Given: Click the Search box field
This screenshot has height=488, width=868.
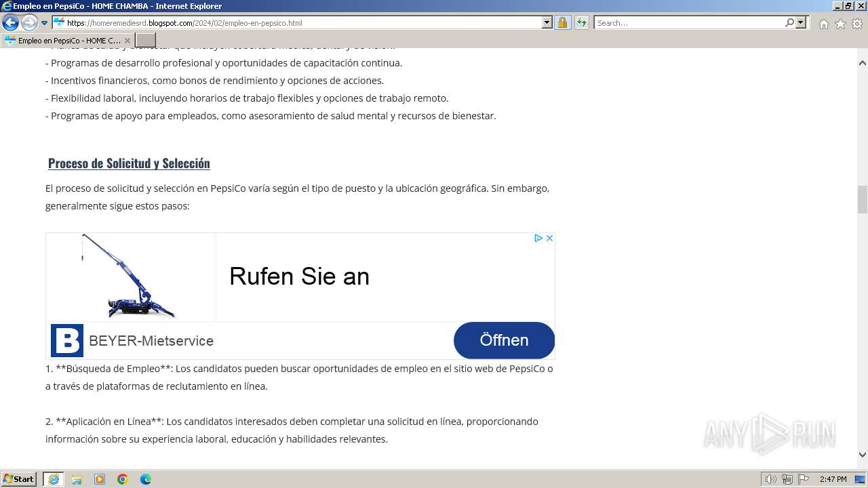Looking at the screenshot, I should 688,22.
